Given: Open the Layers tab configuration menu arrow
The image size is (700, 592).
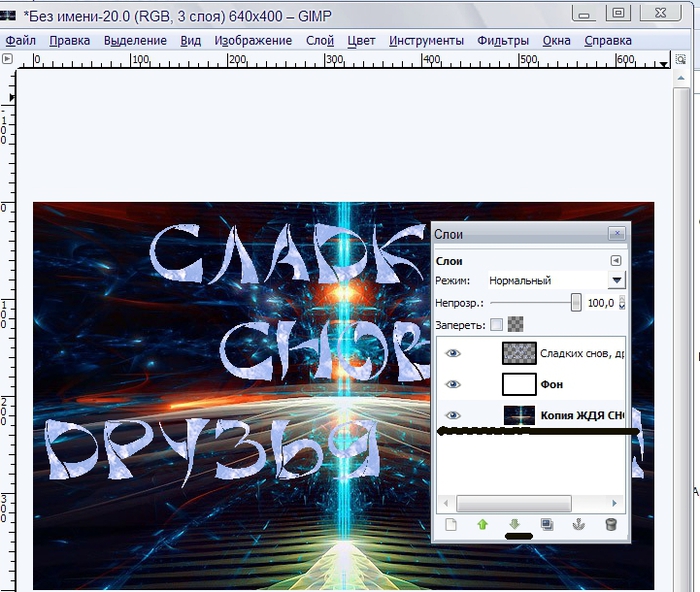Looking at the screenshot, I should [x=616, y=261].
